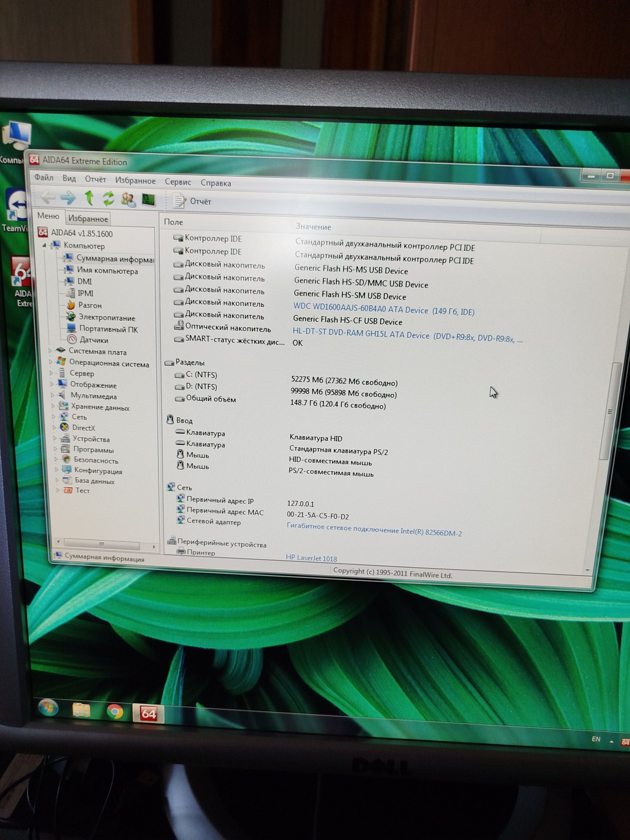Click the Устройства tree icon

64,438
